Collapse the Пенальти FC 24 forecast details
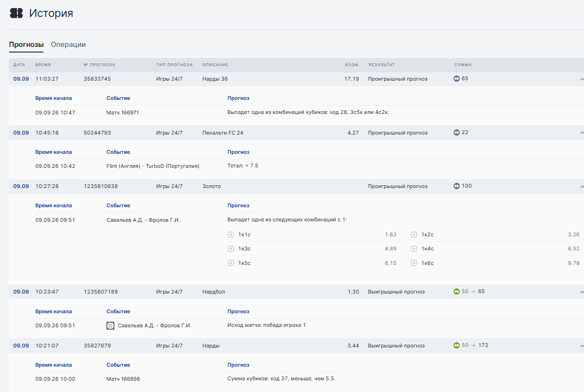The height and width of the screenshot is (392, 584). pos(582,133)
